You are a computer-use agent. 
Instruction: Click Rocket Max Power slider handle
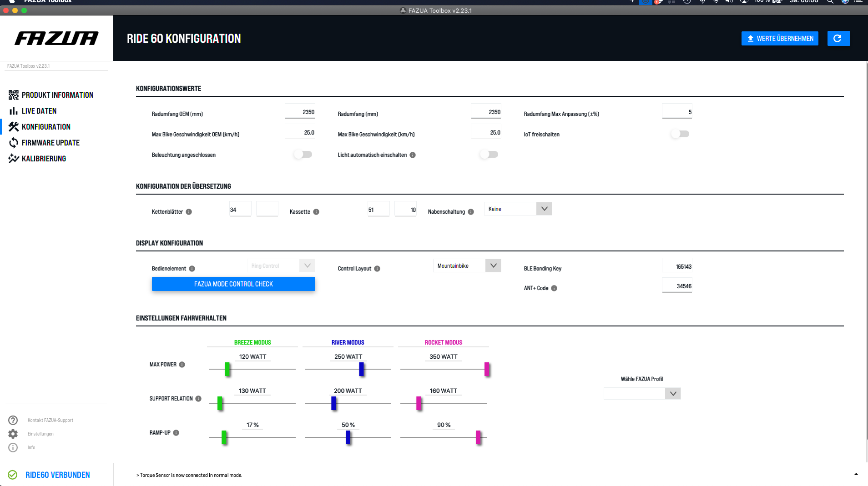click(x=487, y=369)
